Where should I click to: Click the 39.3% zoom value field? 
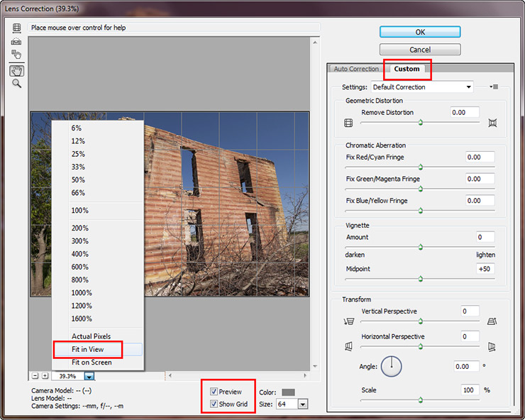(x=67, y=376)
